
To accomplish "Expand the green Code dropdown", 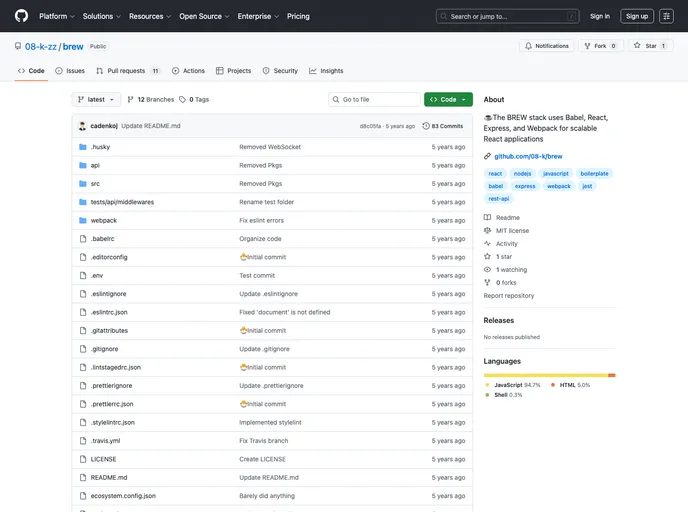I will pos(448,100).
